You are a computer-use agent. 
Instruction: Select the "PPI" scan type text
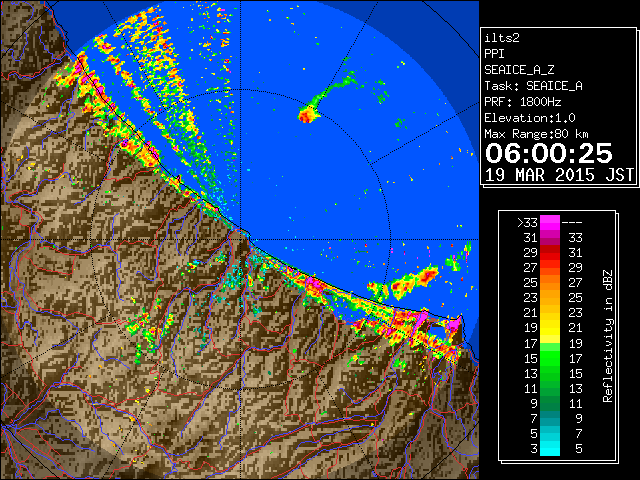click(494, 54)
